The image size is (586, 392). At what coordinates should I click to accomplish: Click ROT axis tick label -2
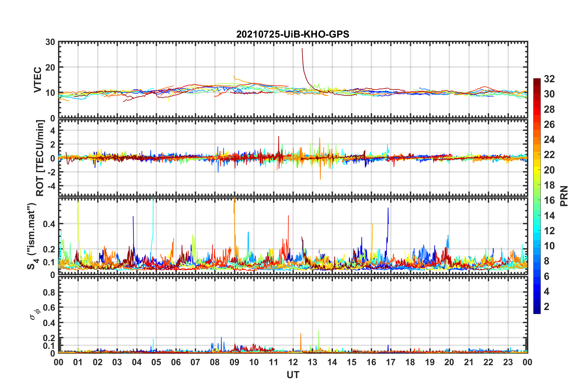click(51, 172)
